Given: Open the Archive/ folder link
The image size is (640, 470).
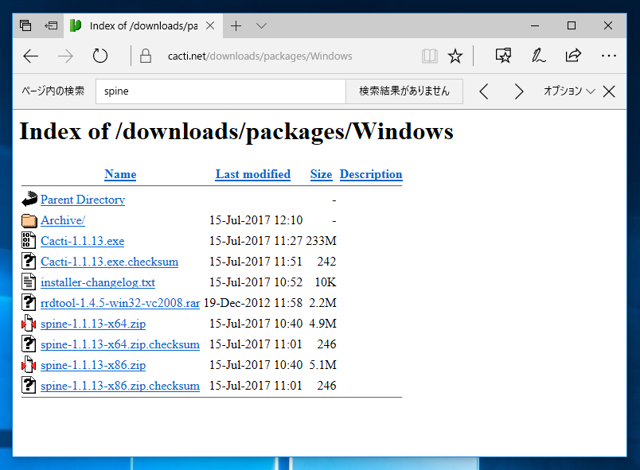Looking at the screenshot, I should [63, 220].
